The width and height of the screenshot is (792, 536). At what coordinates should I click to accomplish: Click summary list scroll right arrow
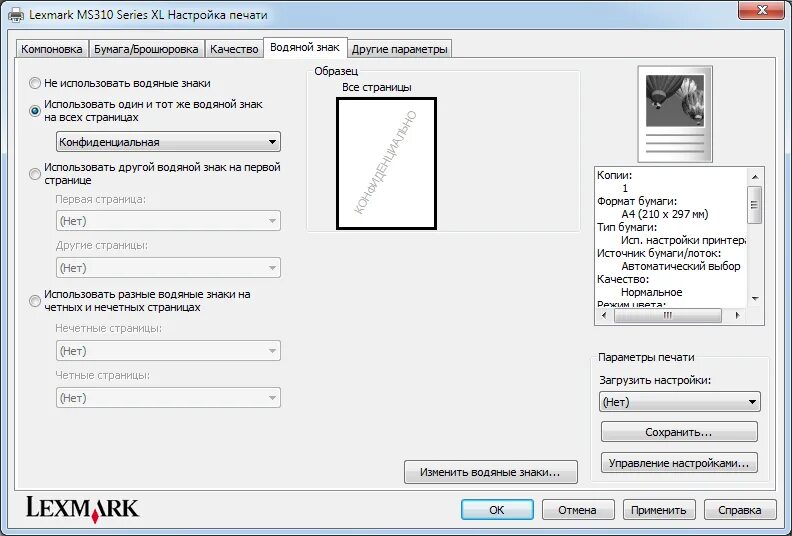coord(737,315)
